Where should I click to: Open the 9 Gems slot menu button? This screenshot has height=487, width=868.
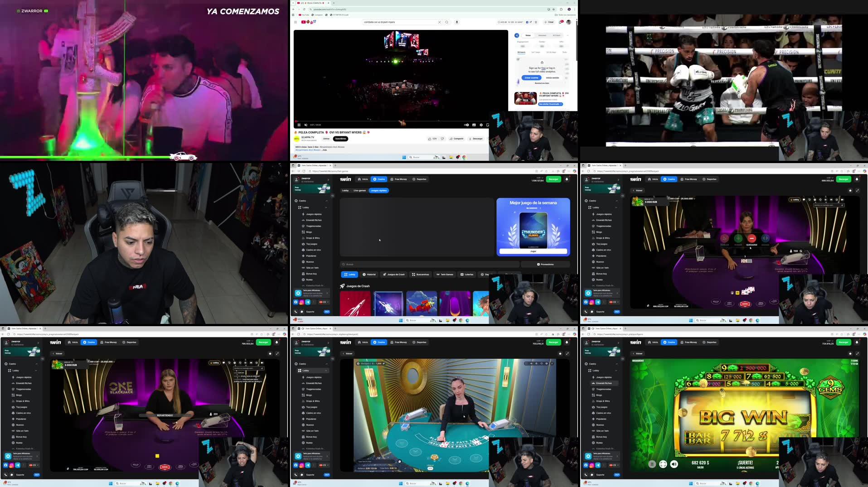[x=652, y=464]
